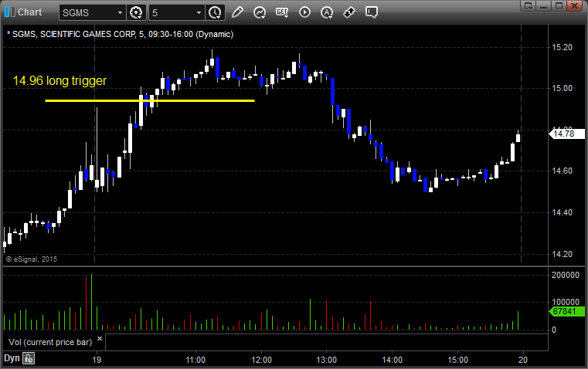This screenshot has height=369, width=588.
Task: Expand the SGMS symbol dropdown arrow
Action: point(120,12)
